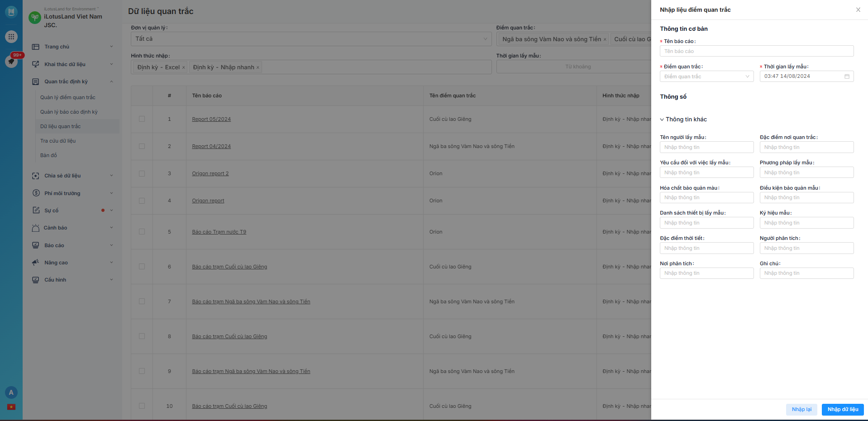Expand the Cấu hình chevron
This screenshot has height=421, width=868.
tap(111, 280)
